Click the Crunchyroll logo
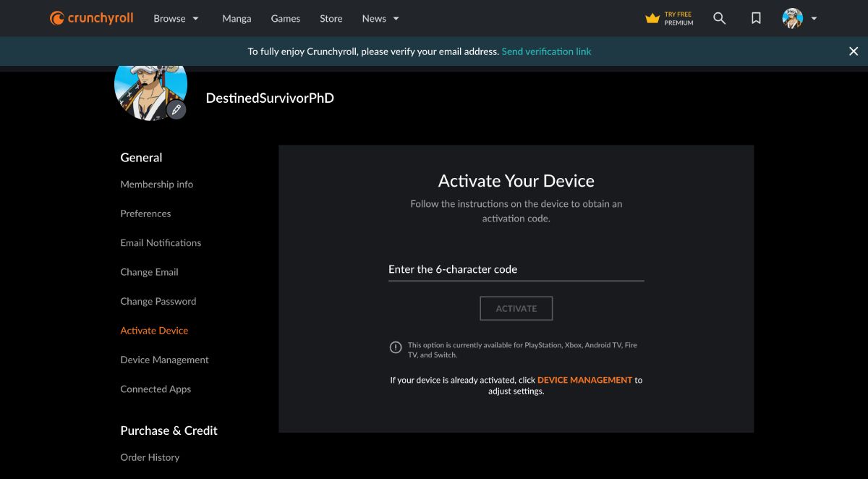The height and width of the screenshot is (479, 868). [x=92, y=18]
